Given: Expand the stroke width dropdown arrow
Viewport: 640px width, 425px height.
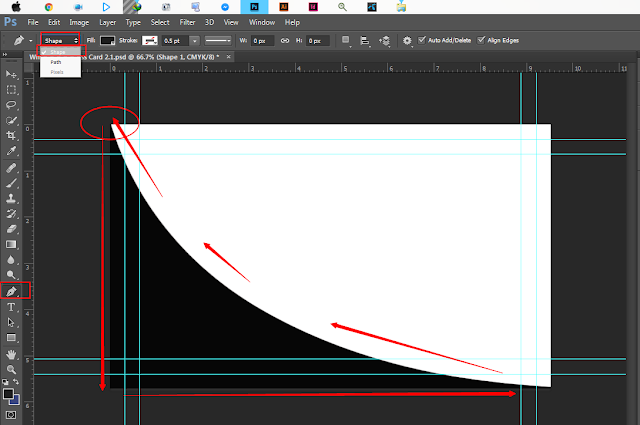Looking at the screenshot, I should 195,40.
